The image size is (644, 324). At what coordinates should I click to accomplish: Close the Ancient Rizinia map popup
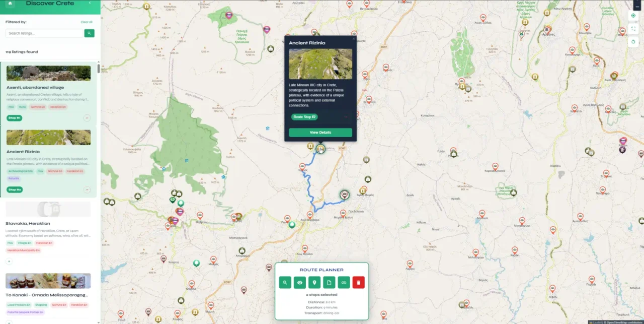[354, 38]
